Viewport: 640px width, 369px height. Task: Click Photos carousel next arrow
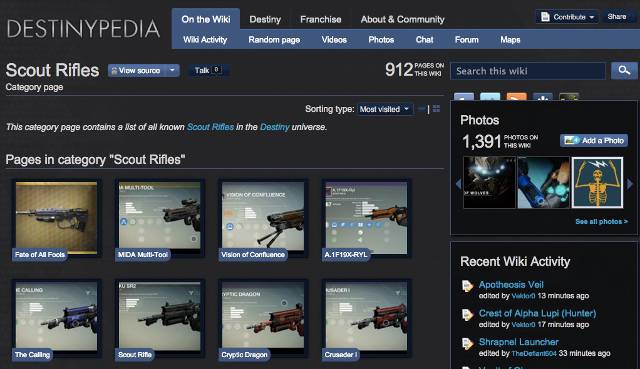coord(630,184)
